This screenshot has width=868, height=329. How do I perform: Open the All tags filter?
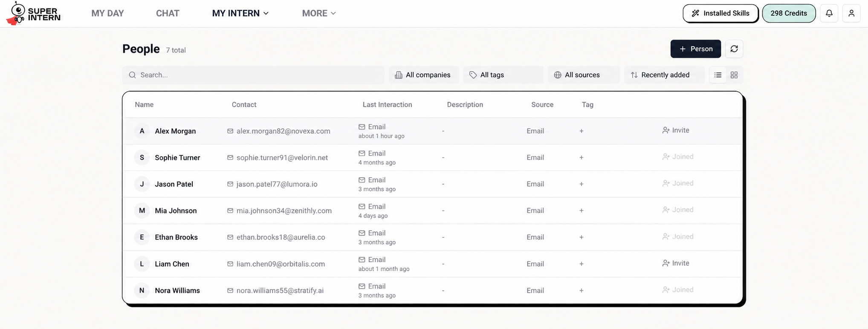pyautogui.click(x=503, y=75)
